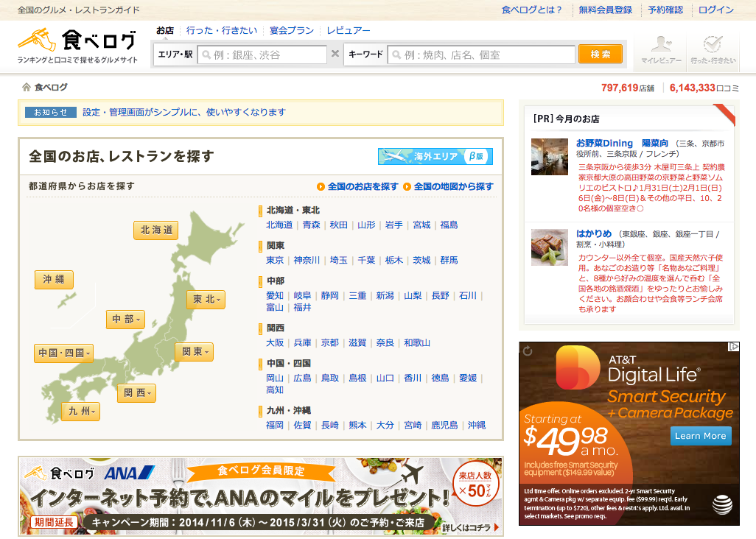Open the 海外エリア airplane banner

435,156
